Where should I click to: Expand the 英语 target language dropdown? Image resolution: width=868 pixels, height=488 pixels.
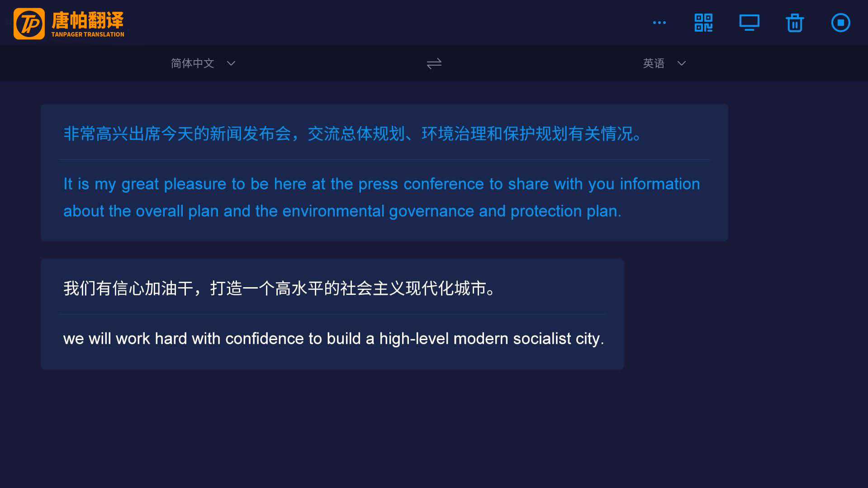tap(654, 63)
